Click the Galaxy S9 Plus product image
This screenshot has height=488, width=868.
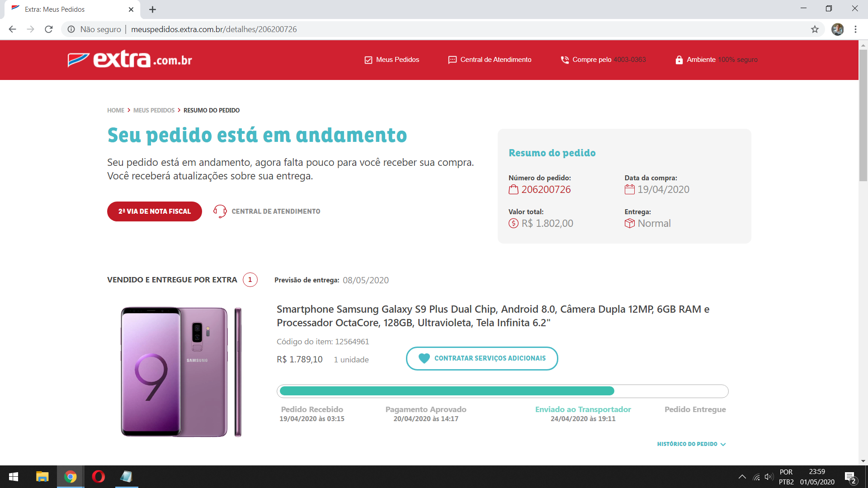(x=181, y=371)
